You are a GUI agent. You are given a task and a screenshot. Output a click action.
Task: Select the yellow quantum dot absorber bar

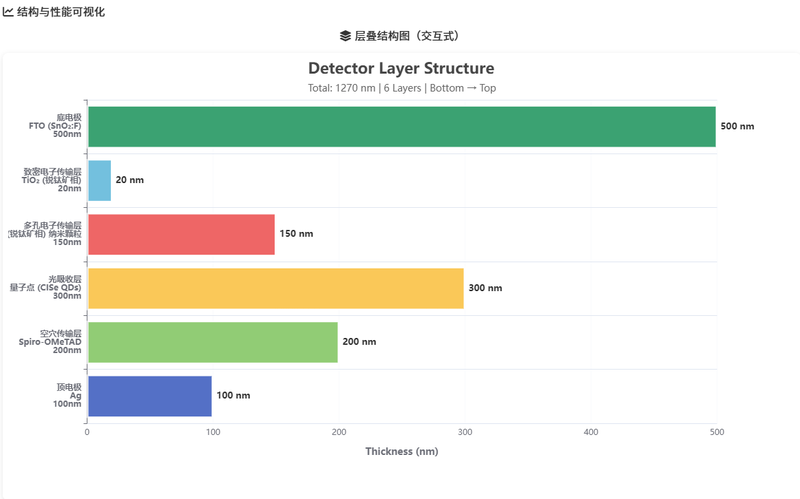click(x=275, y=288)
